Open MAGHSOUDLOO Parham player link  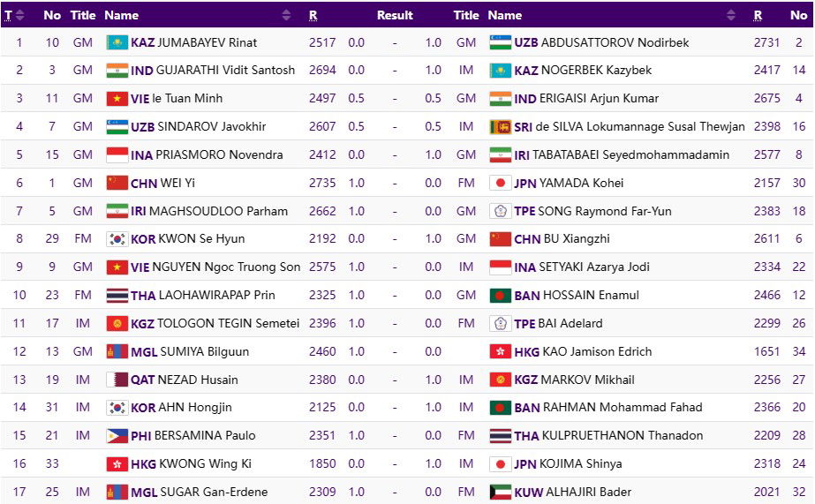click(x=218, y=212)
